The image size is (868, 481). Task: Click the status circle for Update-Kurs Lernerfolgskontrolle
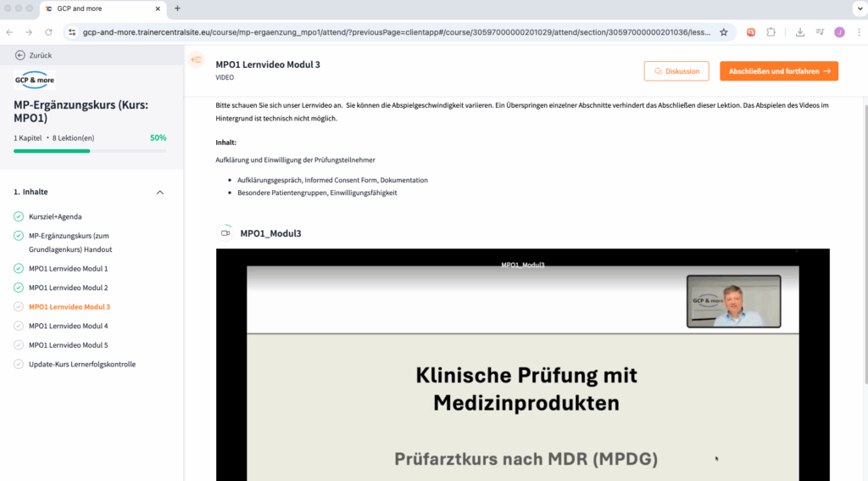point(19,365)
